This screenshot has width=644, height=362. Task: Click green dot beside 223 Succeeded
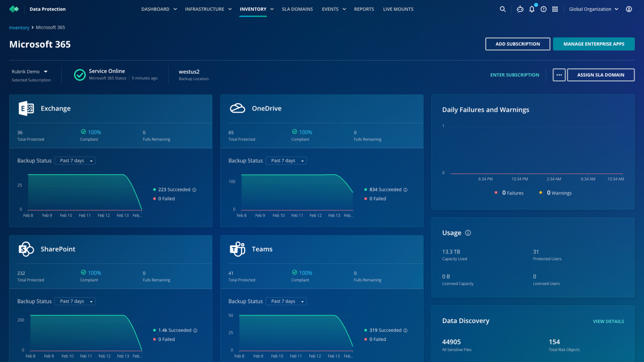point(155,190)
